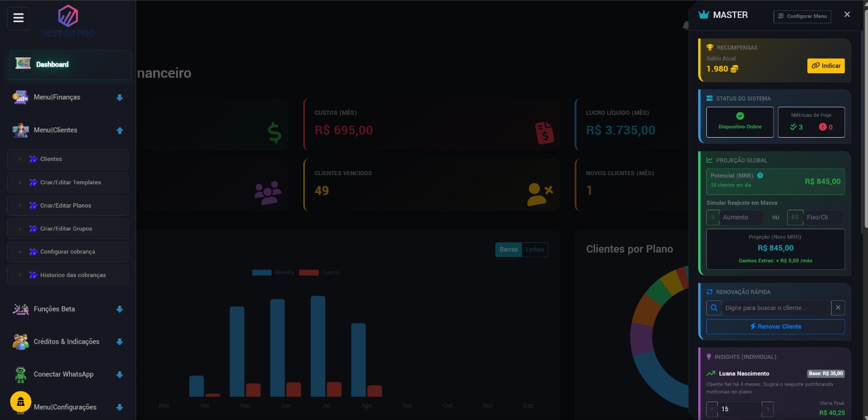Click the Potencial (MRR) help icon
This screenshot has height=420, width=868.
pos(760,176)
